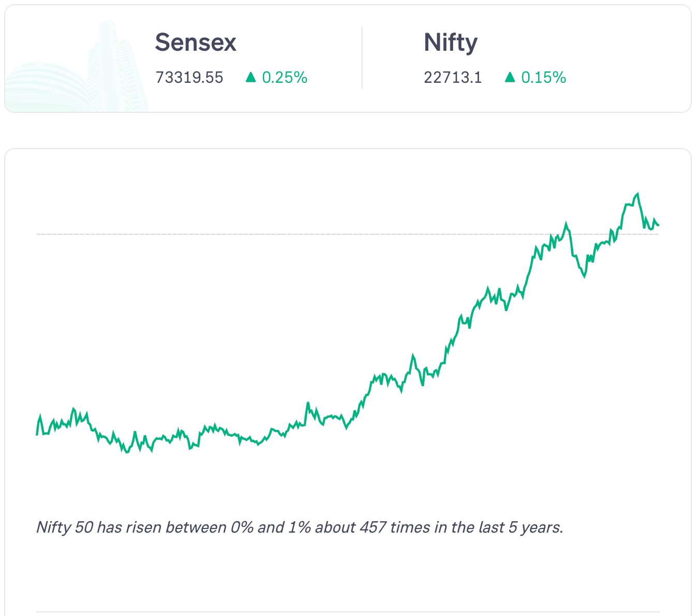This screenshot has width=696, height=616.
Task: Click the rightmost end of the chart line
Action: (658, 225)
